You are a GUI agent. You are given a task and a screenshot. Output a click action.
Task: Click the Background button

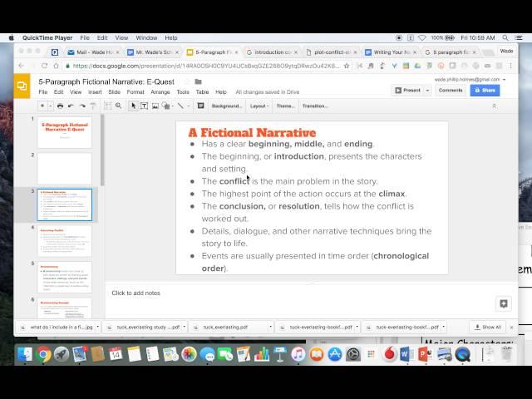tap(227, 106)
